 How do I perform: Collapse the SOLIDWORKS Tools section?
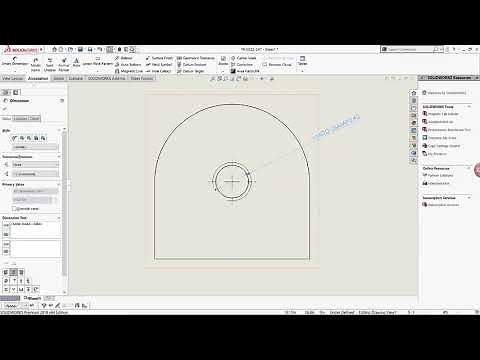click(x=469, y=107)
